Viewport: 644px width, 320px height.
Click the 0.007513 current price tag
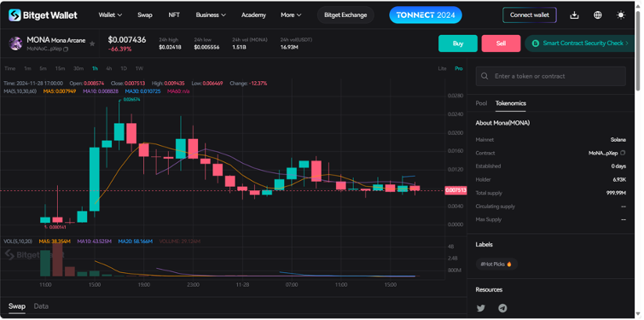click(455, 190)
